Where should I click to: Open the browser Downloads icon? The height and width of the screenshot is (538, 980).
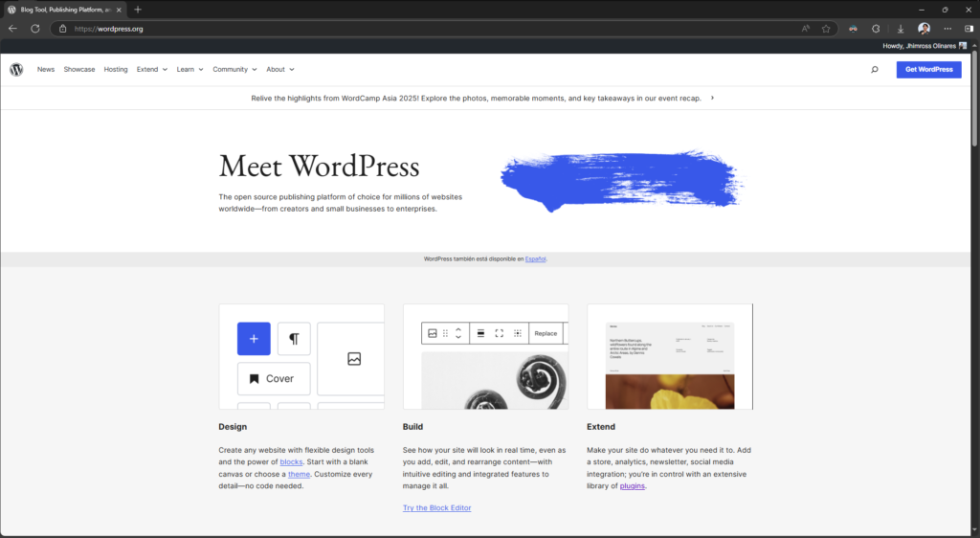pyautogui.click(x=901, y=29)
